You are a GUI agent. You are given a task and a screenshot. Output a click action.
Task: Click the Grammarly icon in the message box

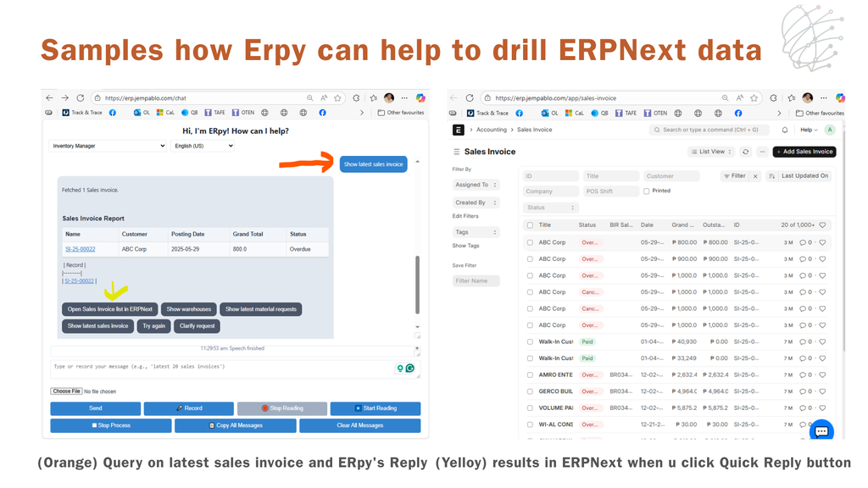[x=410, y=368]
